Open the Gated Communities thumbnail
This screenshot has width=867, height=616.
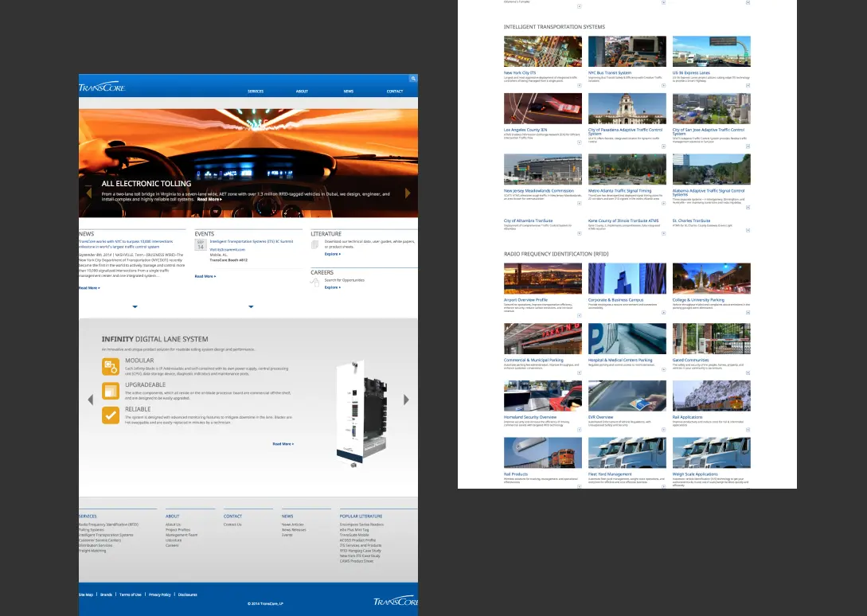click(x=712, y=339)
